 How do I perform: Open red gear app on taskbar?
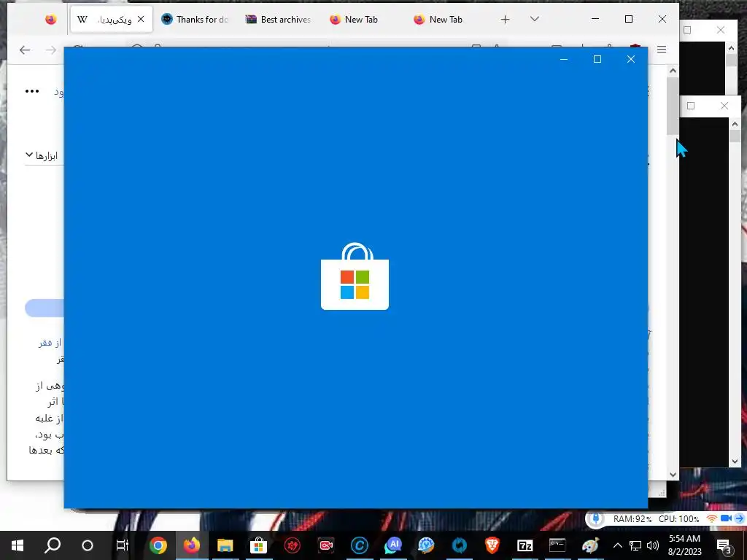click(292, 545)
